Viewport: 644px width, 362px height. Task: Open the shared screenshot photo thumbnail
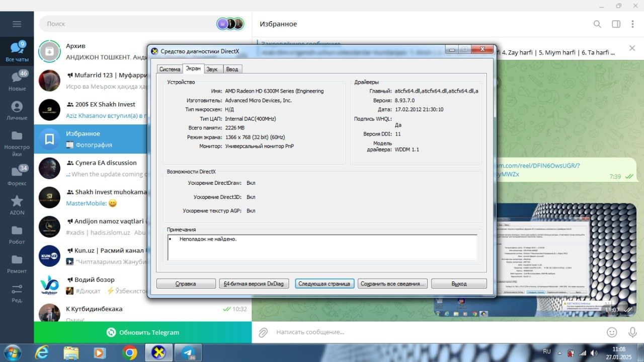coord(535,260)
